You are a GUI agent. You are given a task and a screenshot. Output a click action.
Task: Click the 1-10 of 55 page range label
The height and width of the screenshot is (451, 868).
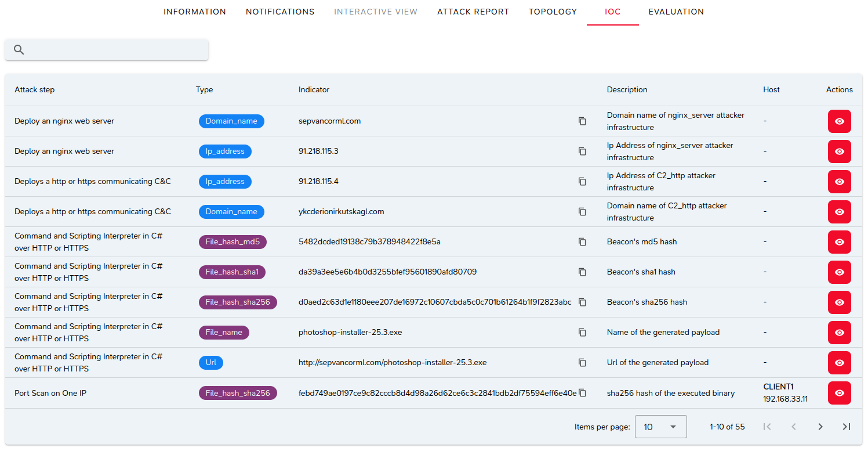tap(727, 427)
